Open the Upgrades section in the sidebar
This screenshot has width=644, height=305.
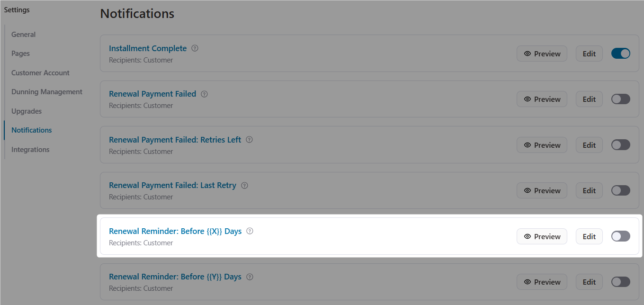(26, 111)
